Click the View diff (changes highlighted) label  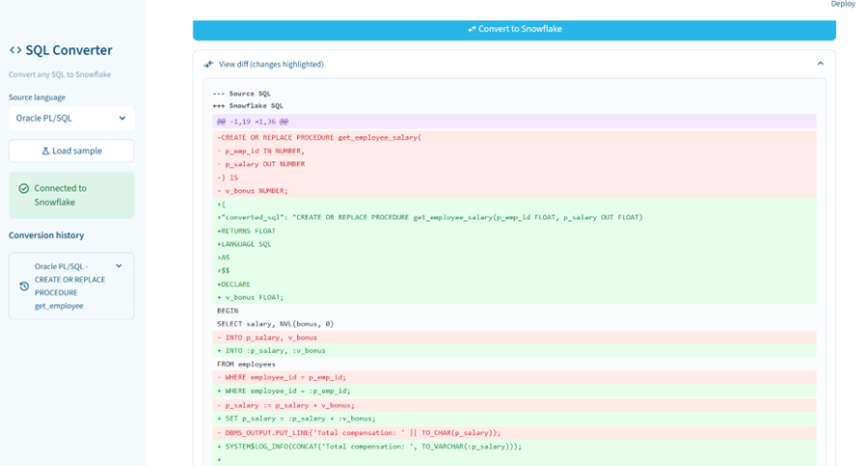[x=271, y=65]
